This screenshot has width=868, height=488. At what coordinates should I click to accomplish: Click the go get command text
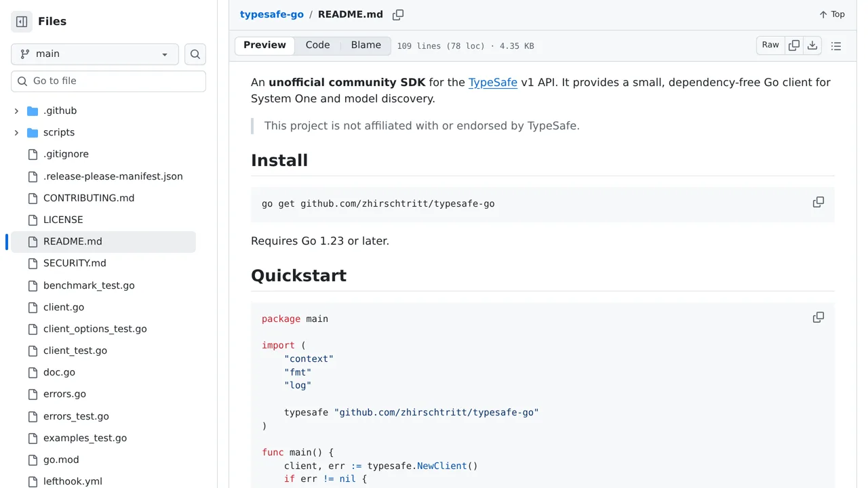pyautogui.click(x=378, y=204)
